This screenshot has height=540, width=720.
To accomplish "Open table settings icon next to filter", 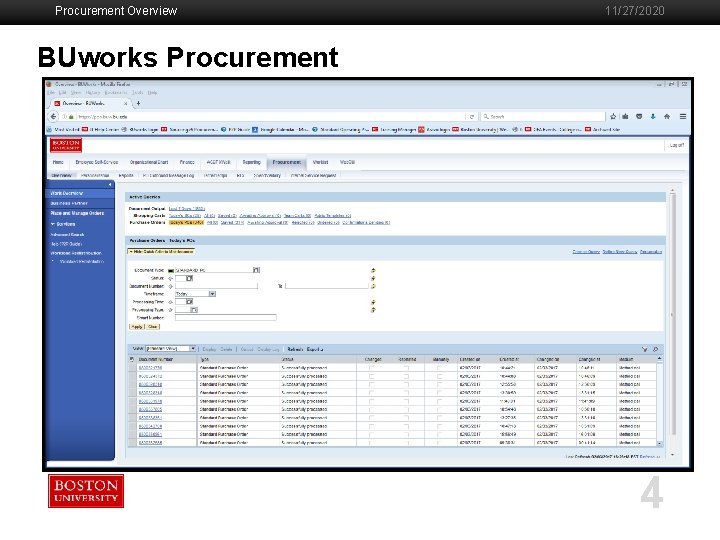I will [x=655, y=349].
